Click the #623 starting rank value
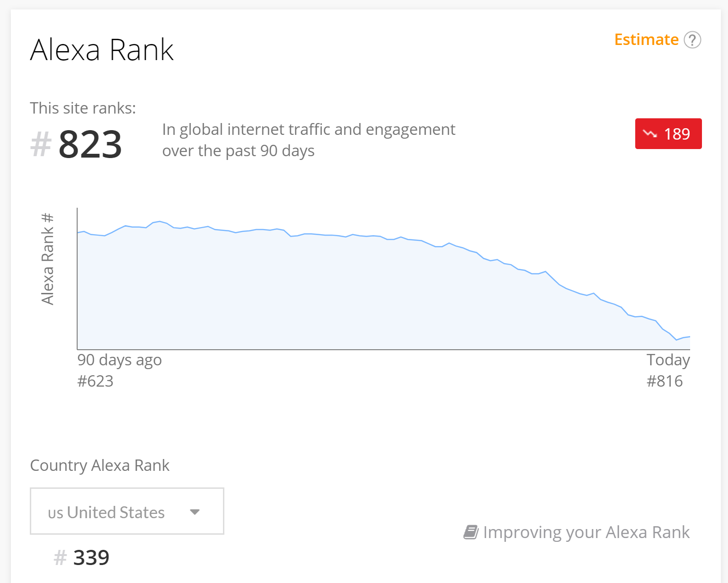Screen dimensions: 728x583 tap(95, 381)
